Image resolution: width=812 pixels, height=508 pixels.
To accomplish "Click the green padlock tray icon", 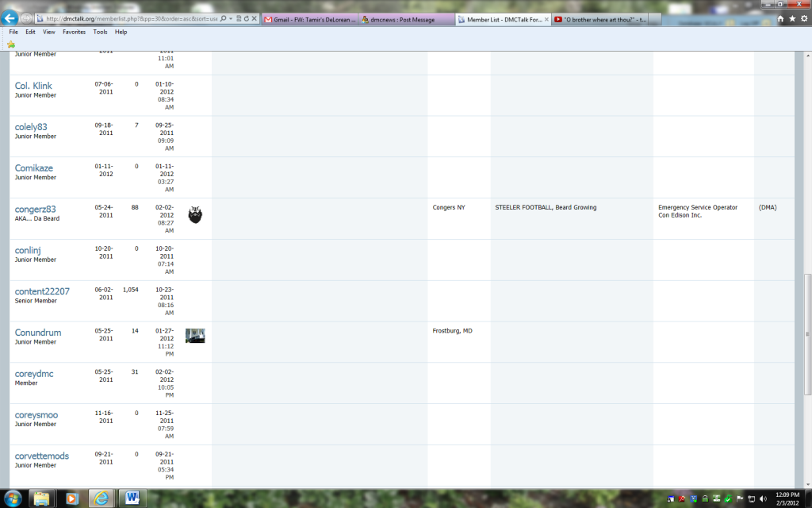I will coord(705,499).
